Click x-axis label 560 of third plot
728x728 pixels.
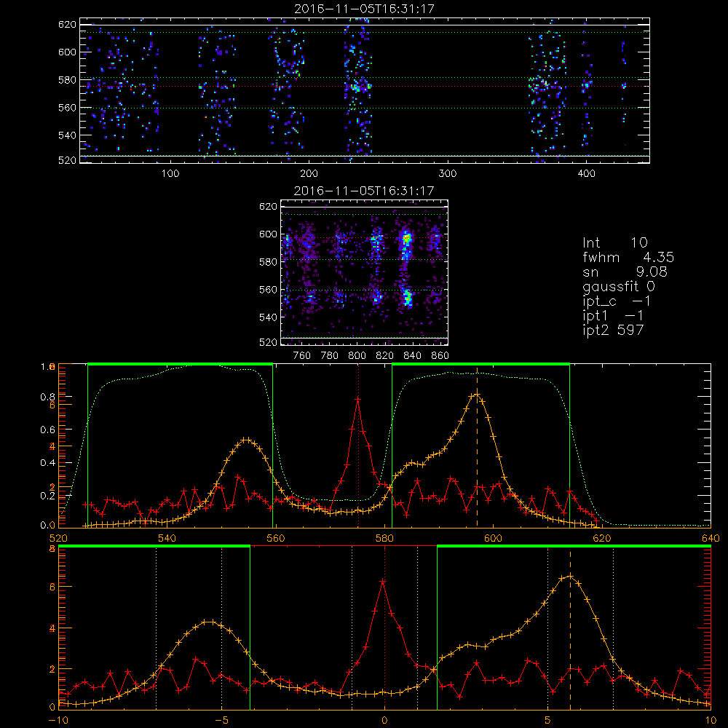pos(276,539)
